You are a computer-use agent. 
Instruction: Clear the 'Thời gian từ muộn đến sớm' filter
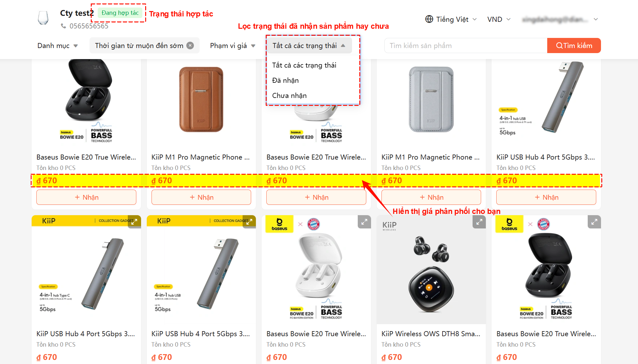click(x=190, y=45)
